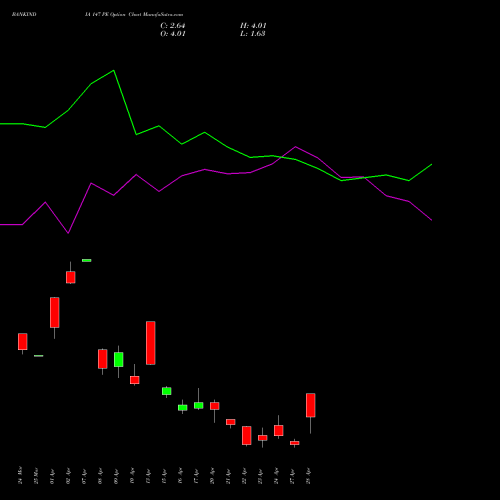Click the open value "O: 4.01"

pos(173,34)
